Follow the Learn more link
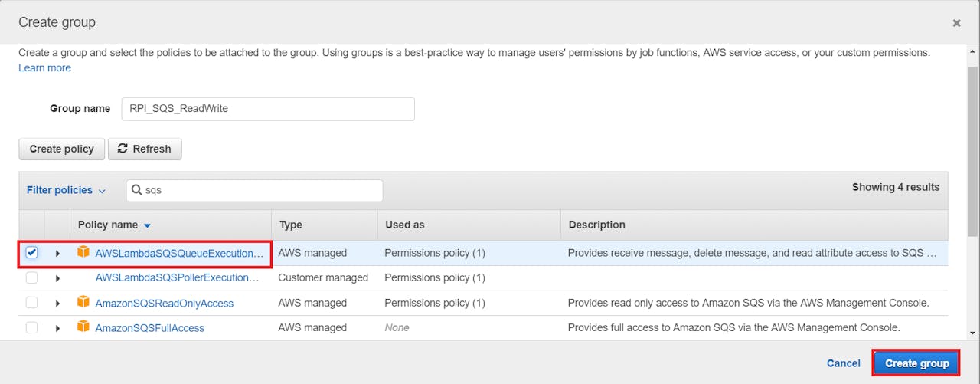This screenshot has height=384, width=980. pyautogui.click(x=44, y=67)
